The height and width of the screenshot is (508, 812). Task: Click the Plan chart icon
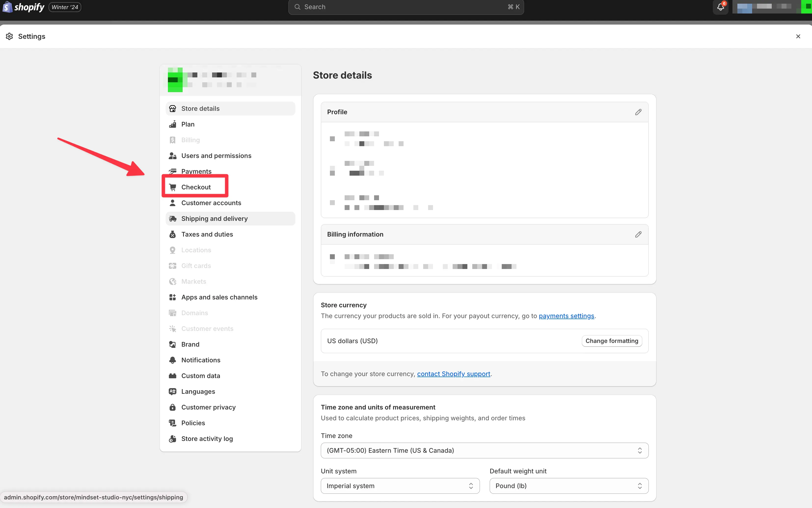pos(173,124)
